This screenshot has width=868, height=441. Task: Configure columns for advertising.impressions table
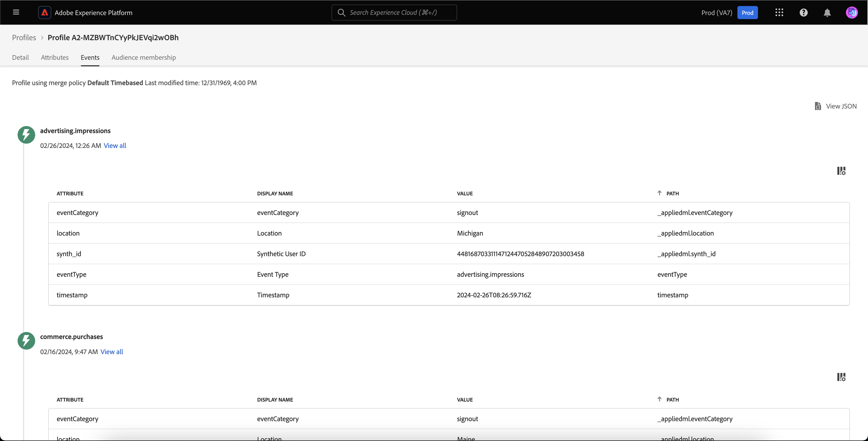click(841, 171)
